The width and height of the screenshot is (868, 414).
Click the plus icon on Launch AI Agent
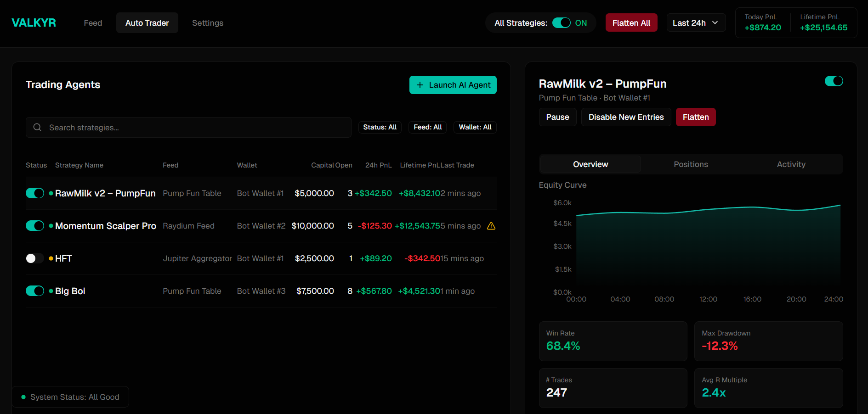[420, 85]
